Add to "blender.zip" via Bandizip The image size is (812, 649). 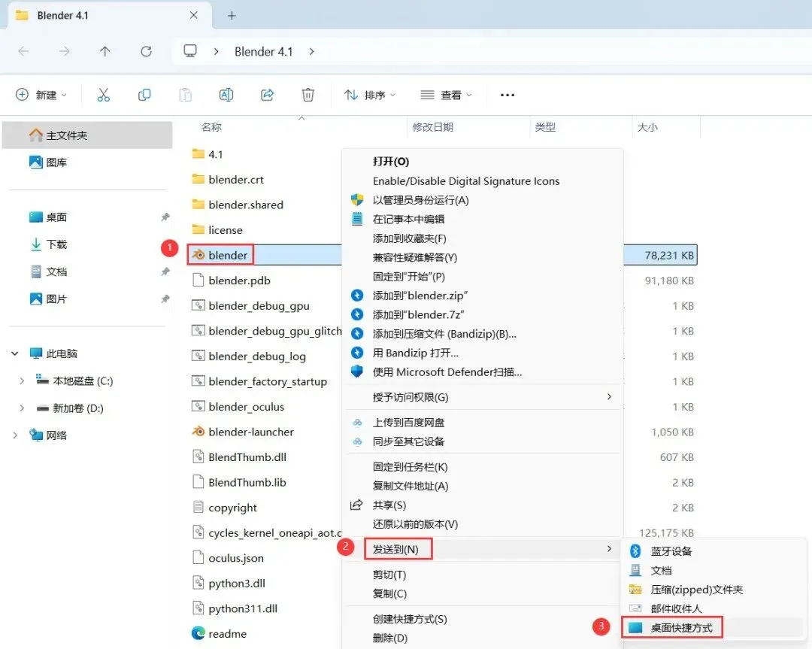point(420,296)
